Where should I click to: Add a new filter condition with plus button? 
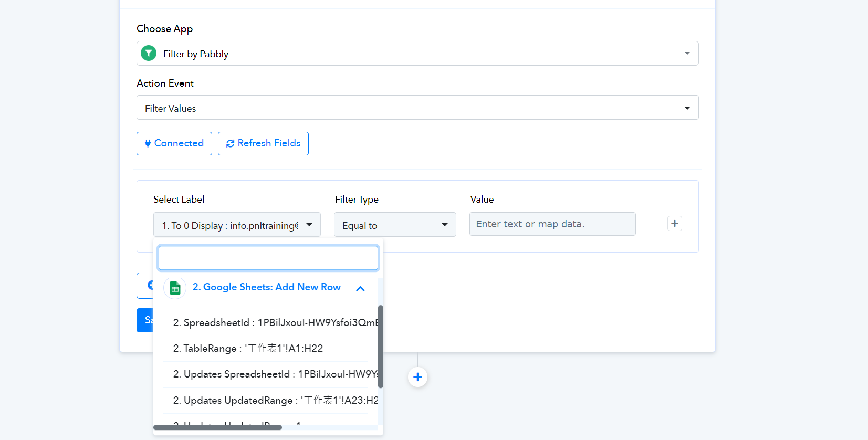[675, 224]
